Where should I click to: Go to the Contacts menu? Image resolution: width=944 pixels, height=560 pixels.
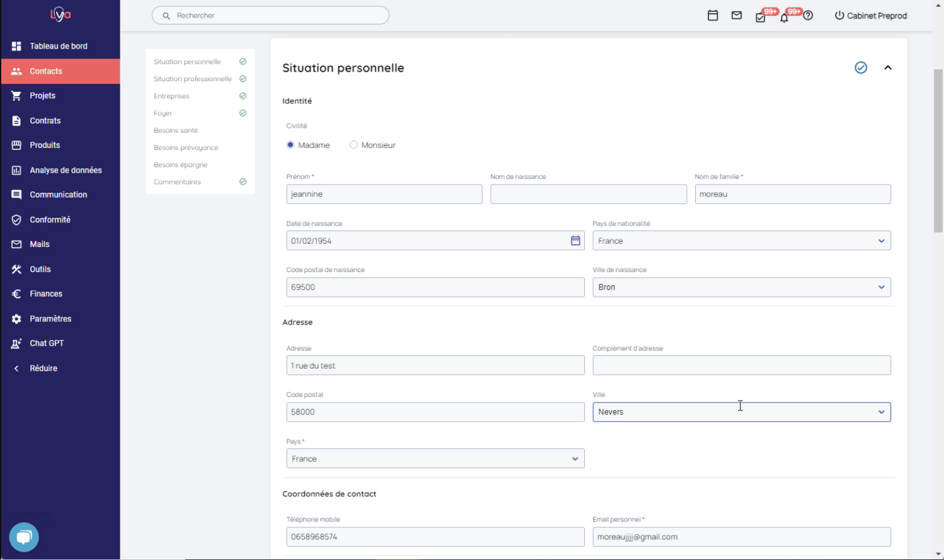pos(60,71)
